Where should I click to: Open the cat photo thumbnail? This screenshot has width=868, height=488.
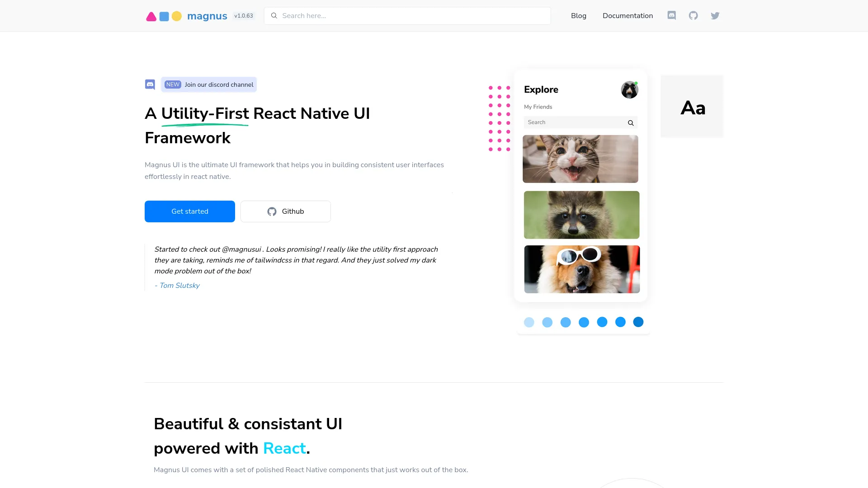pos(580,159)
